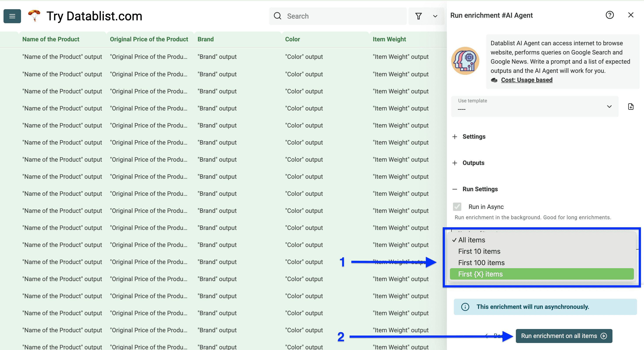Click the info icon in the asynchronous notice
The image size is (644, 350).
click(465, 307)
